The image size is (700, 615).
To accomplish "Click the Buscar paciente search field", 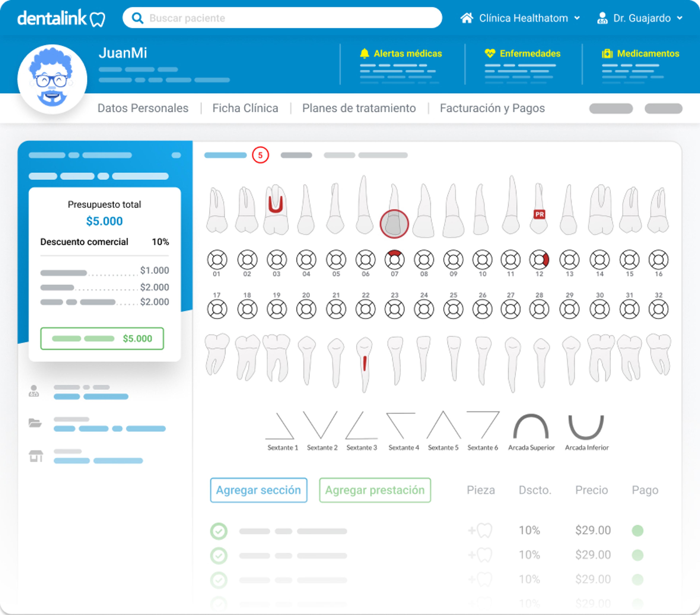I will 282,18.
